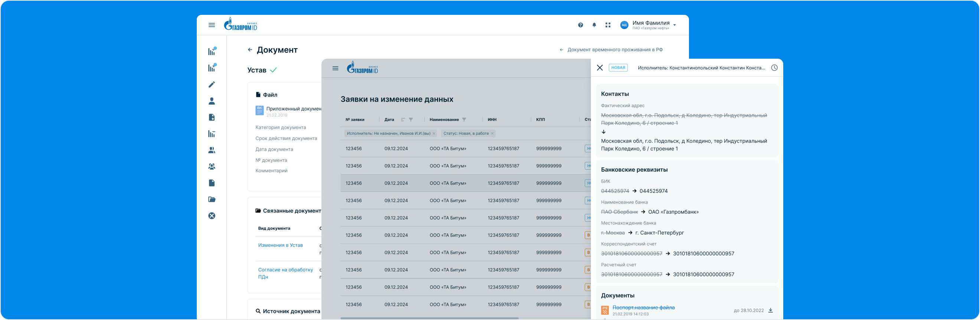Click the horizontal scrollbar under requests table
980x320 pixels.
tap(429, 318)
